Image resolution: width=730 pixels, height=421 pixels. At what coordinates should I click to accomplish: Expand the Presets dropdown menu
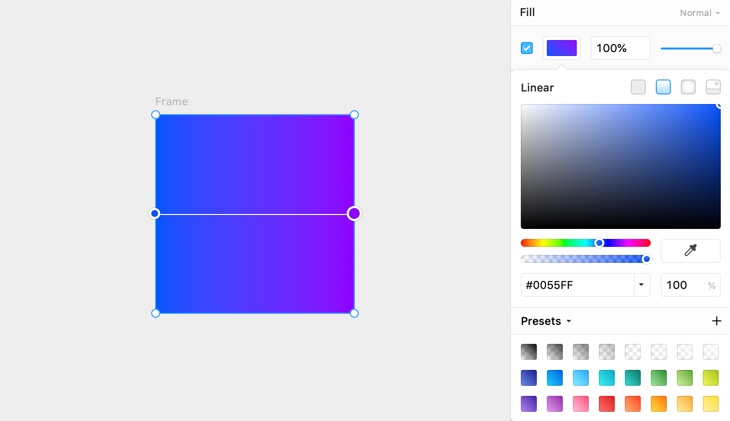546,321
